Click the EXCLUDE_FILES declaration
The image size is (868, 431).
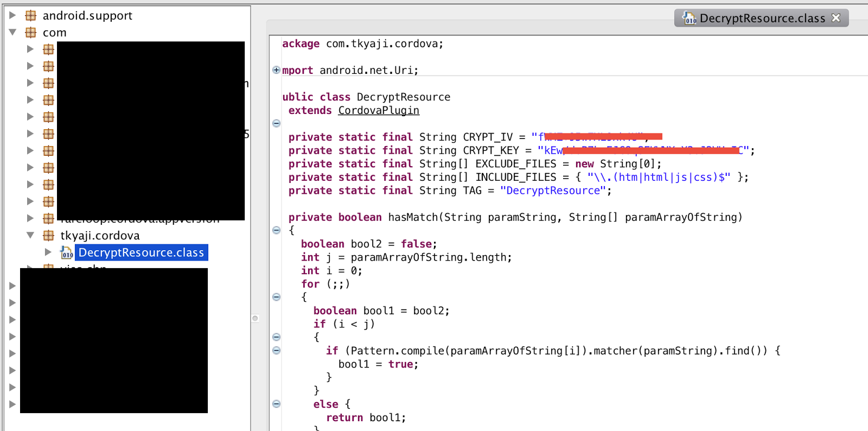click(x=475, y=163)
